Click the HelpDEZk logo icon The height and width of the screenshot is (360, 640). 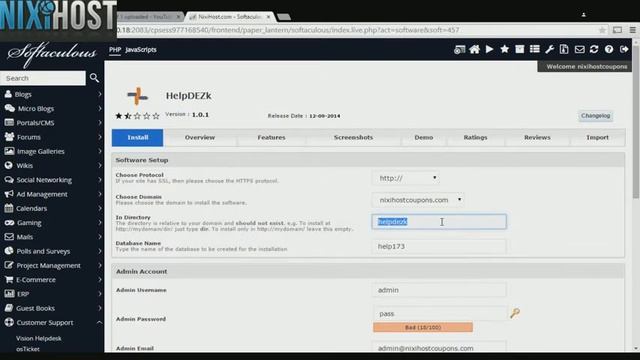(137, 96)
